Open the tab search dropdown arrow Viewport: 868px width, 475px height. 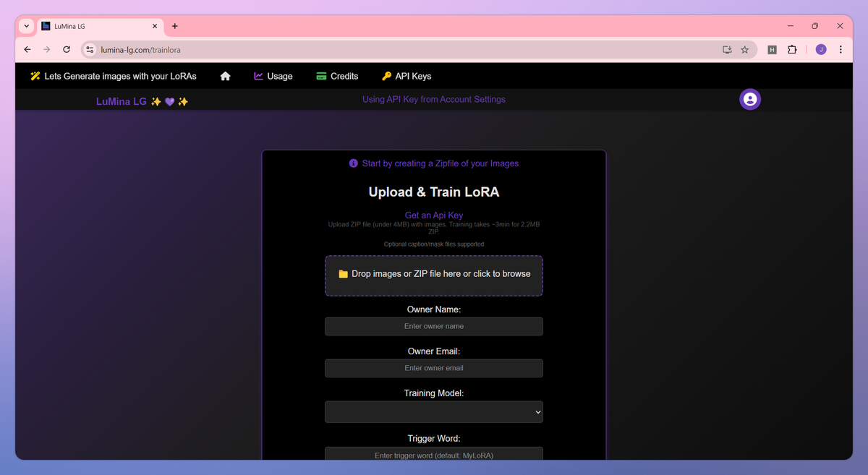(27, 26)
